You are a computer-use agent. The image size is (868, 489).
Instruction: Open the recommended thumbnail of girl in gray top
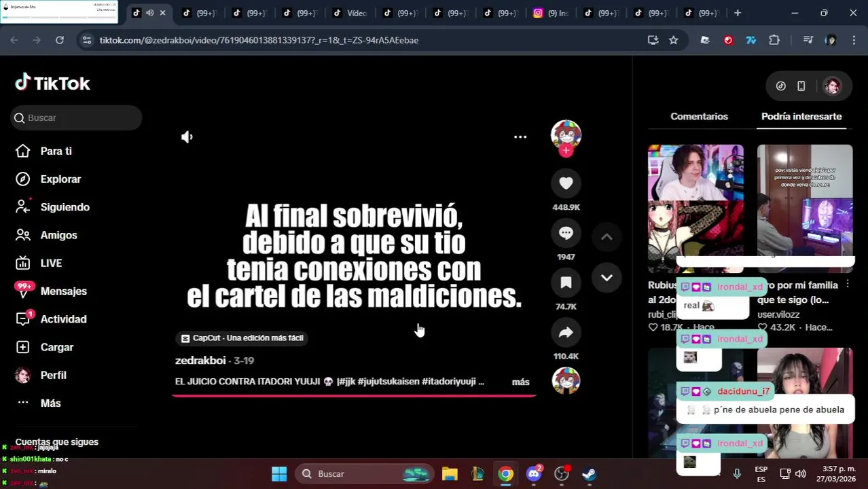[805, 403]
